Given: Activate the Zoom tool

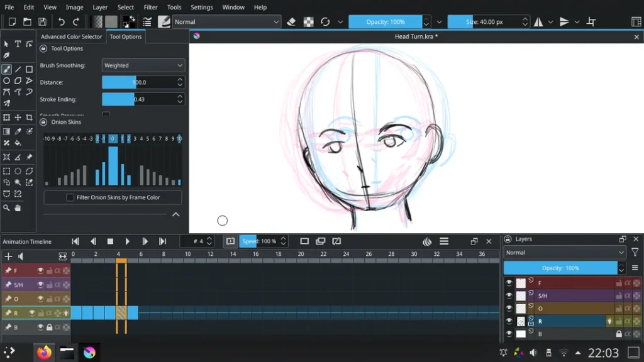Looking at the screenshot, I should [6, 208].
